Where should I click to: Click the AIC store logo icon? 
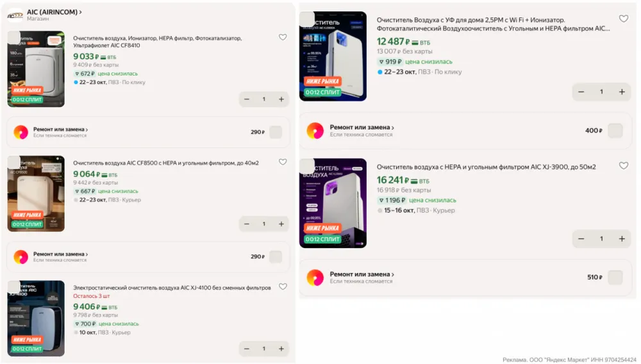tap(15, 15)
